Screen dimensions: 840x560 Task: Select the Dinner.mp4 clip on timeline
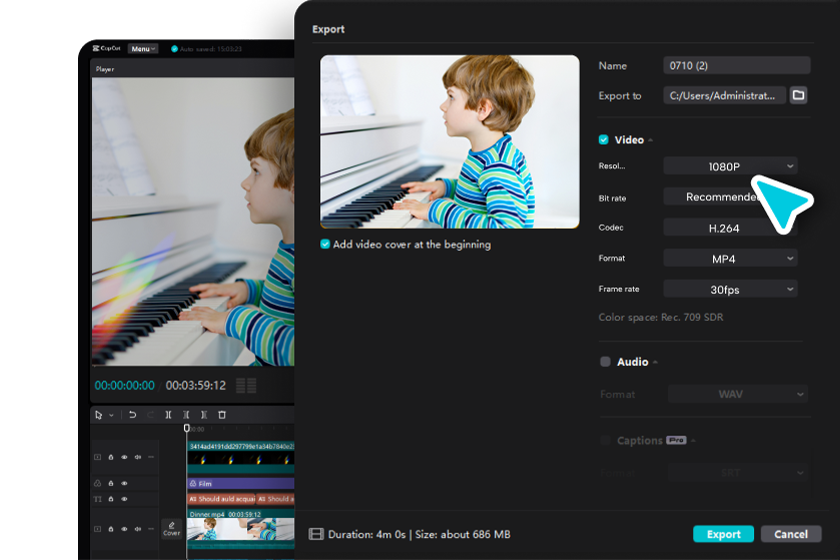[x=241, y=529]
